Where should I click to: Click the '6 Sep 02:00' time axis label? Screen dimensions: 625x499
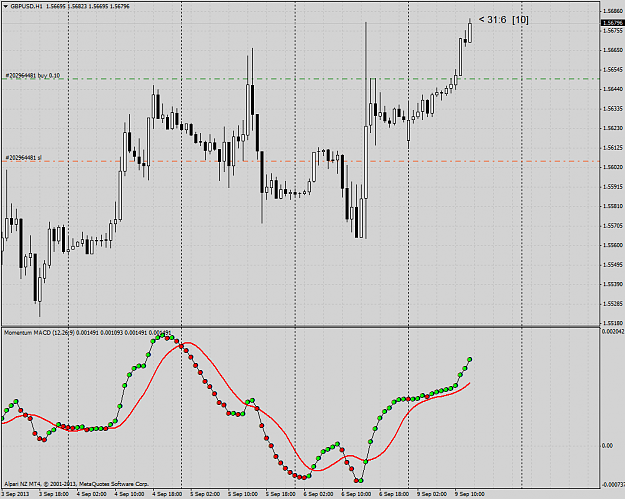tap(318, 494)
